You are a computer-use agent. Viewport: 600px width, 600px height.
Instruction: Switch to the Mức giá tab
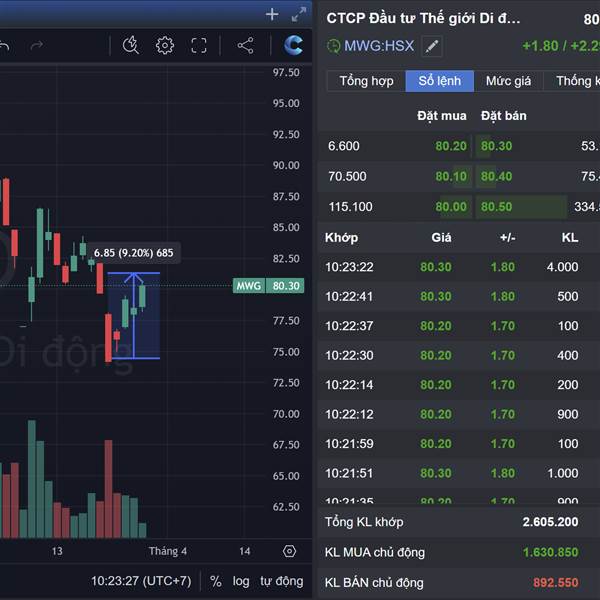pyautogui.click(x=508, y=81)
